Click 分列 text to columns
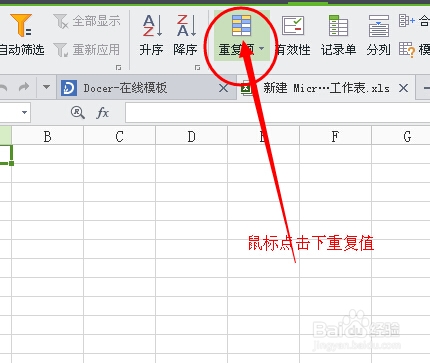Image resolution: width=430 pixels, height=363 pixels. coord(379,35)
